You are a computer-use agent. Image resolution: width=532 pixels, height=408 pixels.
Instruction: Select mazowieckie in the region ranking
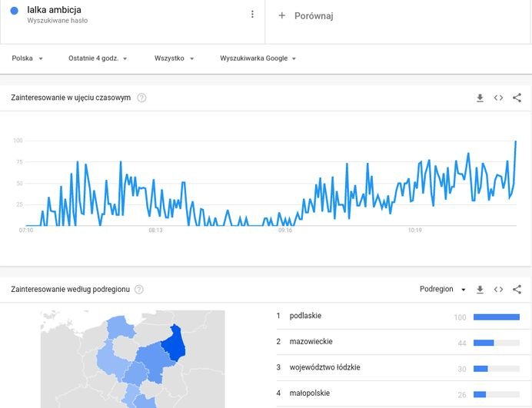click(x=311, y=342)
